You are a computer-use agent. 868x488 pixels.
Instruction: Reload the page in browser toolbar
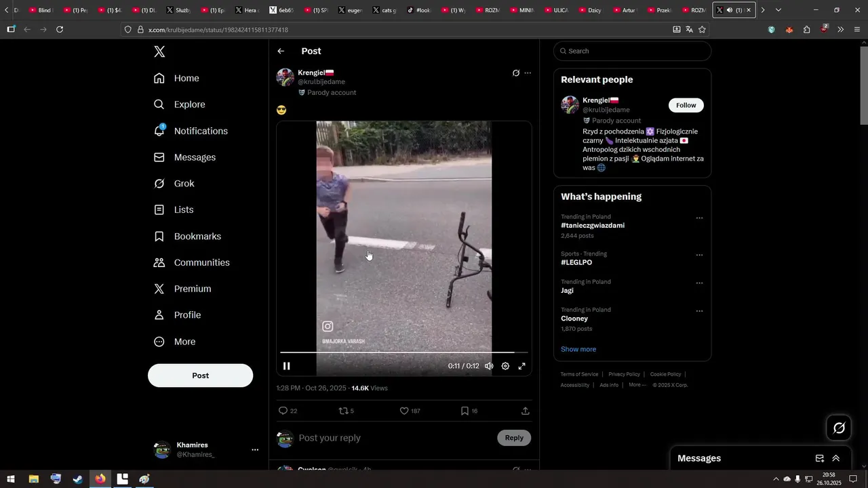pyautogui.click(x=60, y=30)
